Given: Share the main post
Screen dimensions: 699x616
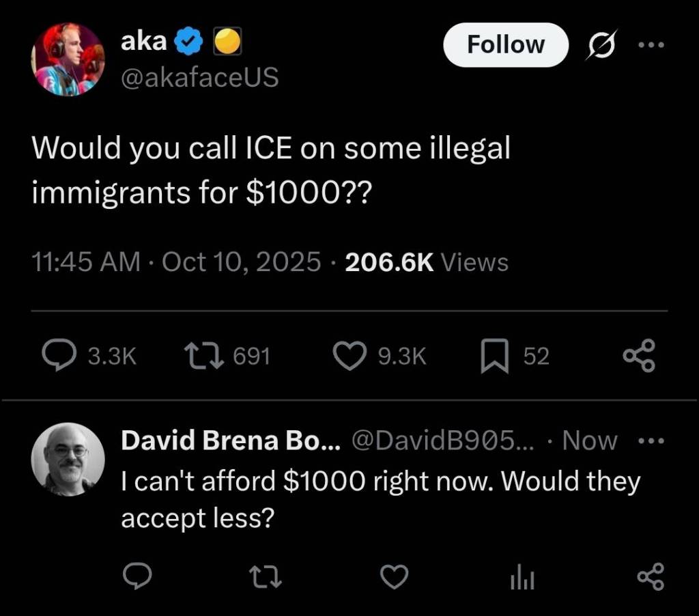Looking at the screenshot, I should click(640, 356).
